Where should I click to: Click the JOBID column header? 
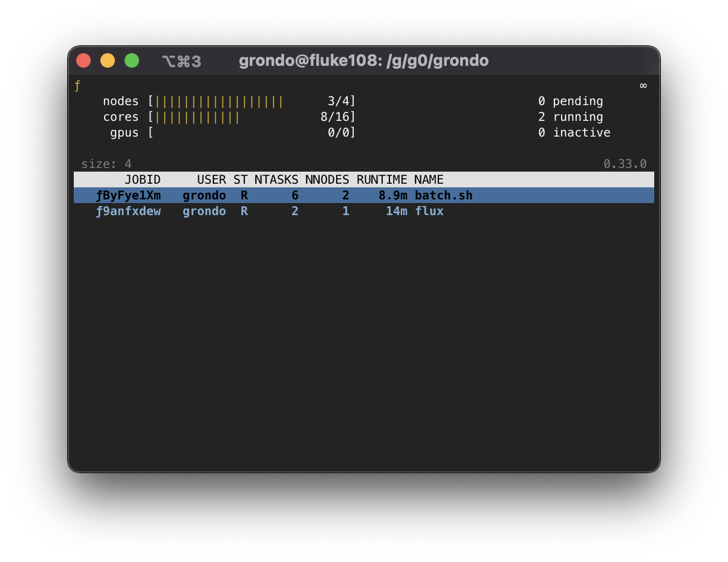coord(143,179)
